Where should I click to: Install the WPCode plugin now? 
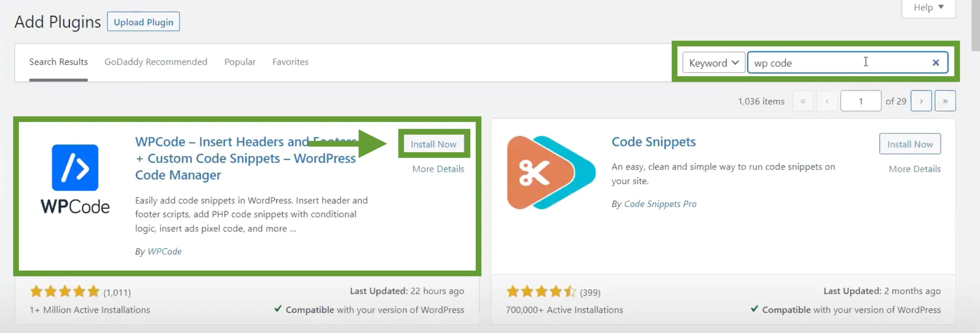tap(434, 144)
